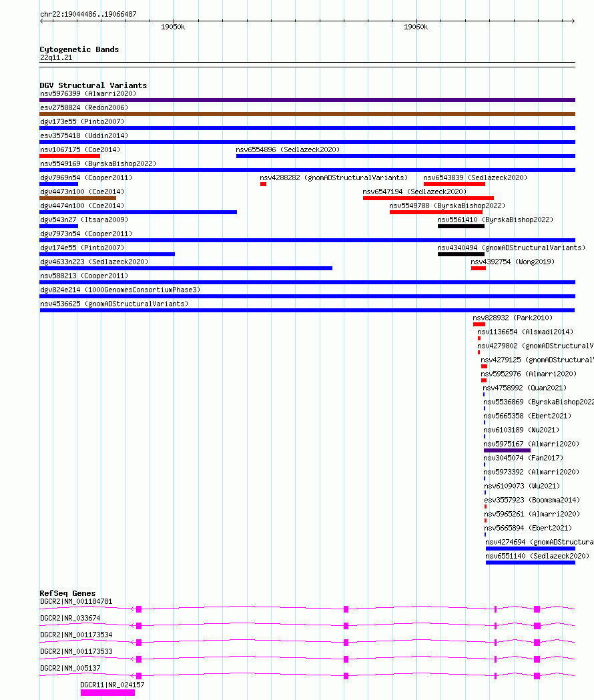Select DGCR2|NM_001173534 gene label
The width and height of the screenshot is (594, 700).
pyautogui.click(x=76, y=635)
